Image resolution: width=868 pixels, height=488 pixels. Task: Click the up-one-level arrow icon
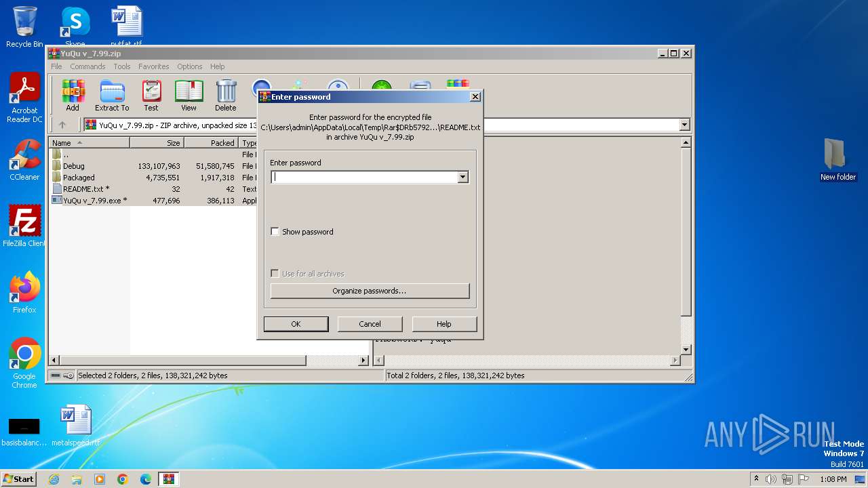point(62,125)
